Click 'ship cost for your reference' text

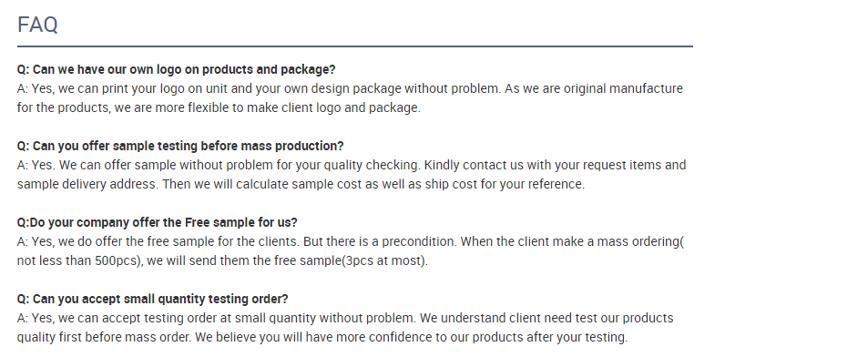(504, 184)
